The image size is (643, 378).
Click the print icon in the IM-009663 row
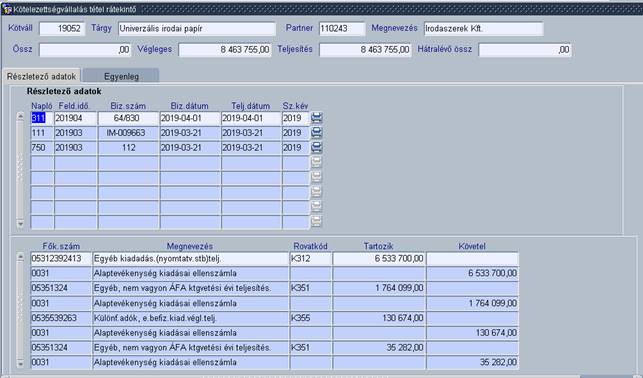317,133
